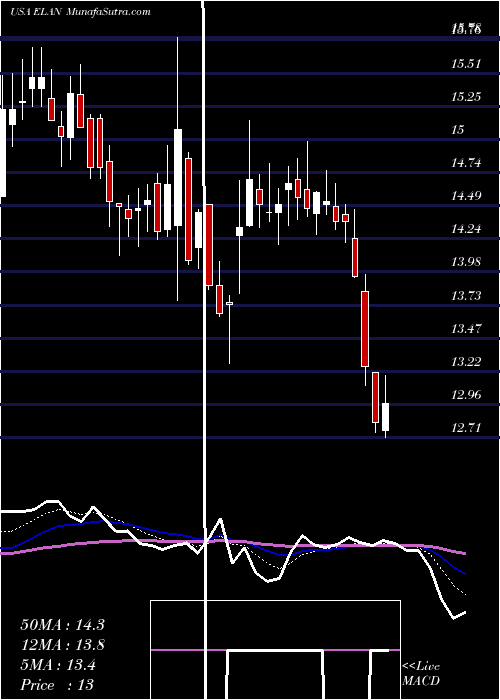Click the 12.71 price axis label
Screen dimensions: 500x700
point(466,428)
